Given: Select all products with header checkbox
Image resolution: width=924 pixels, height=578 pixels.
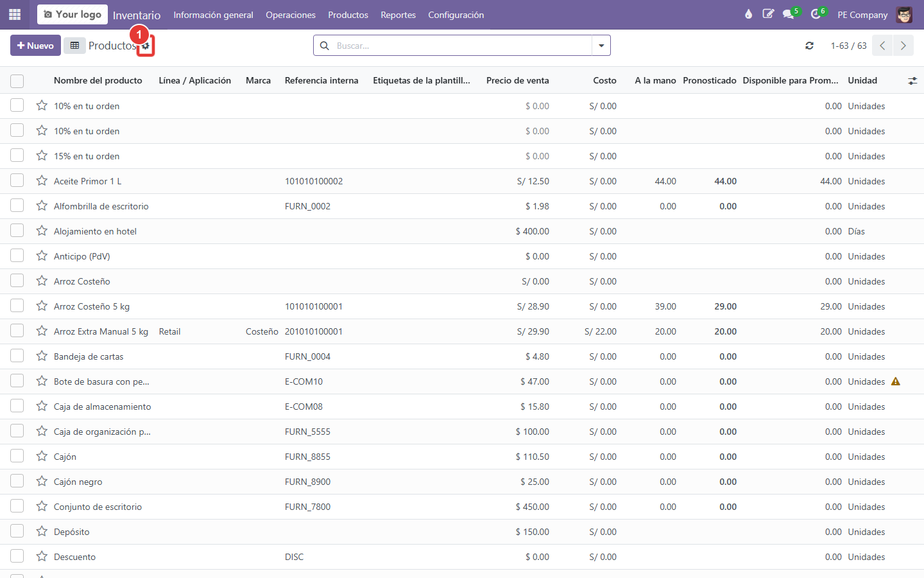Looking at the screenshot, I should click(17, 81).
